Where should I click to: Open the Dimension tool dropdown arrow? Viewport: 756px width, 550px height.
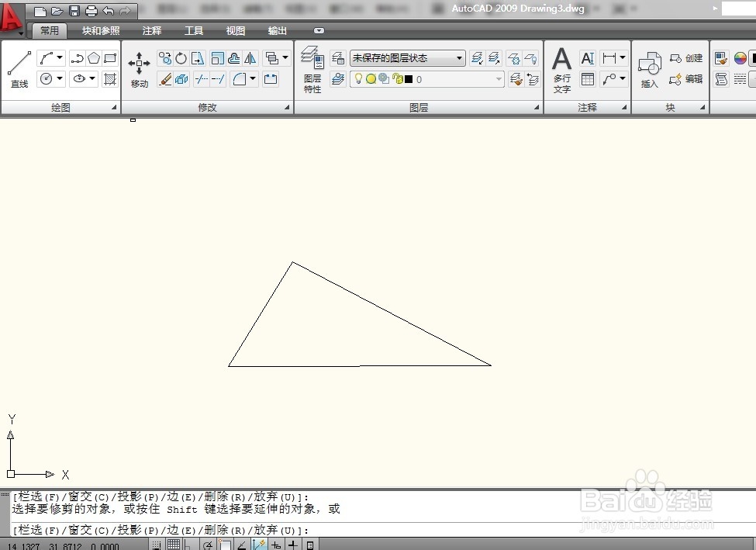[x=623, y=58]
